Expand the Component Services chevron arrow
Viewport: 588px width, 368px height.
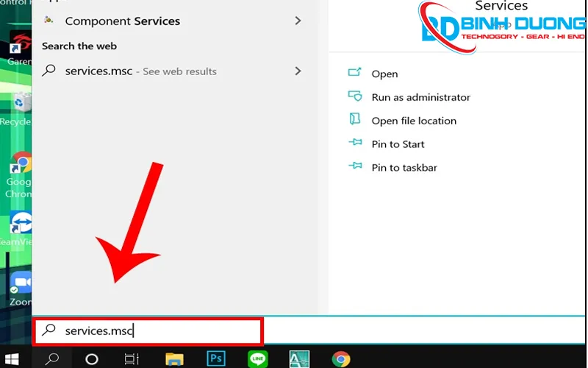(298, 21)
